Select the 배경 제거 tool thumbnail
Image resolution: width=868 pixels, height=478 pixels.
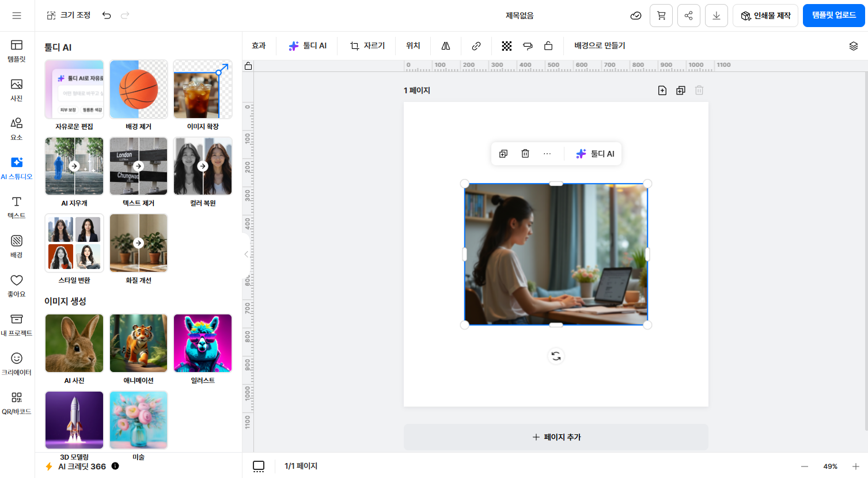138,89
